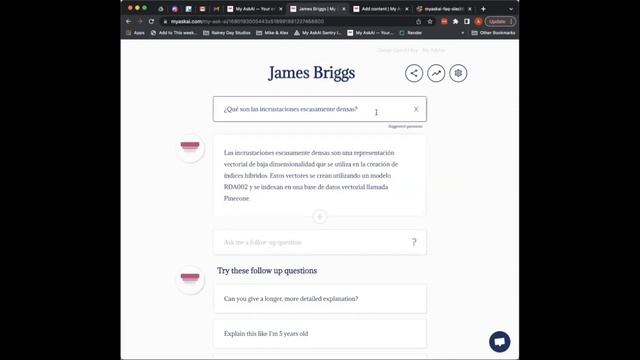640x360 pixels.
Task: Open the Rainey Day Studios bookmark folder
Action: [x=227, y=33]
